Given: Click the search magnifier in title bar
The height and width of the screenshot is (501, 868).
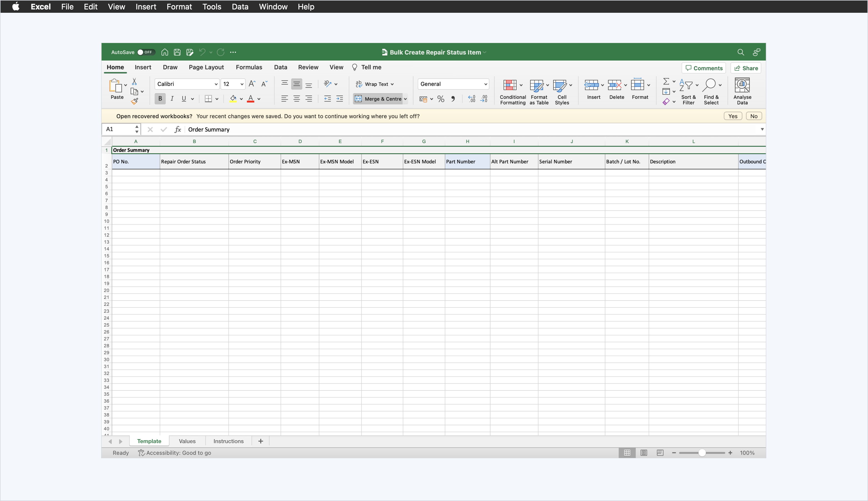Looking at the screenshot, I should 741,52.
